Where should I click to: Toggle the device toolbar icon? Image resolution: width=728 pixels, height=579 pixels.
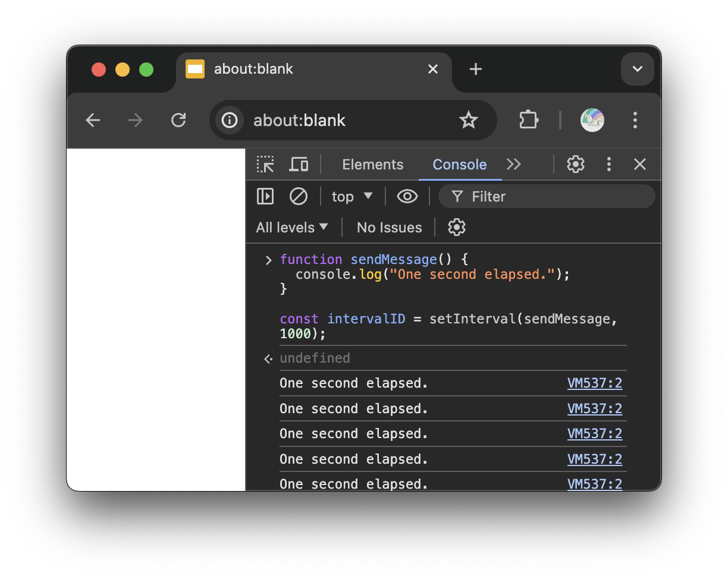(299, 165)
